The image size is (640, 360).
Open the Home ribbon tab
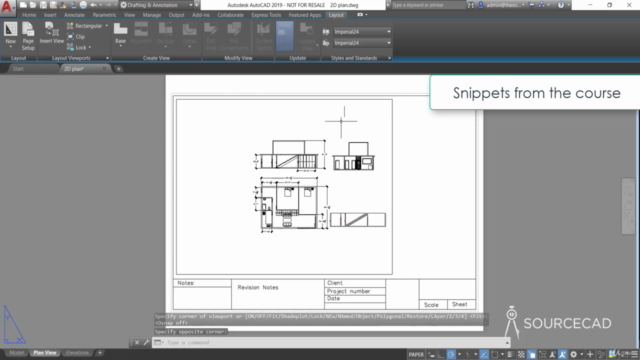[x=29, y=15]
